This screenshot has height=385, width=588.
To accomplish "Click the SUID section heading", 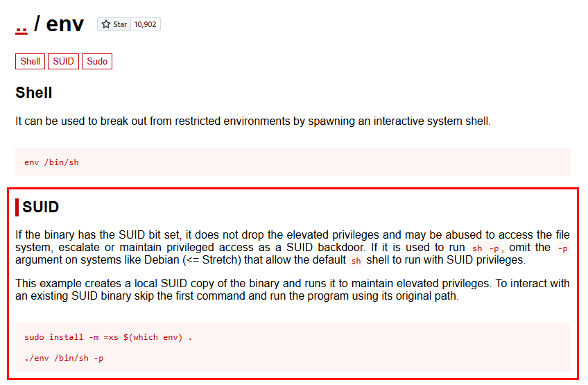I will click(40, 207).
